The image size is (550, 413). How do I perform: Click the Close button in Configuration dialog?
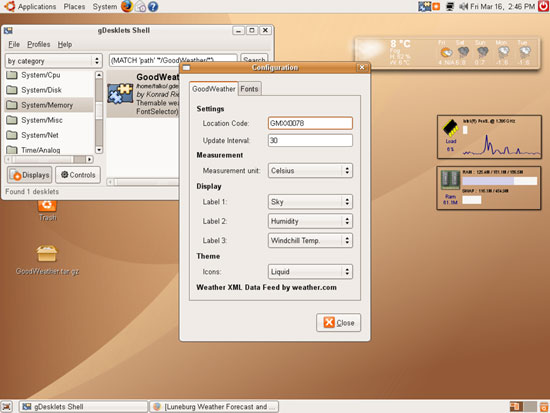[x=338, y=322]
